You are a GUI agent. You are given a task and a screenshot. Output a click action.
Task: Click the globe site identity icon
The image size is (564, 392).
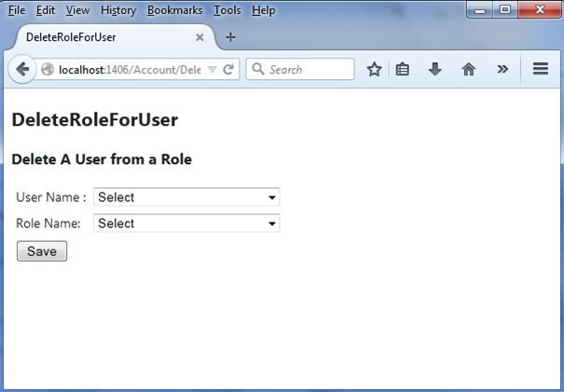click(48, 69)
